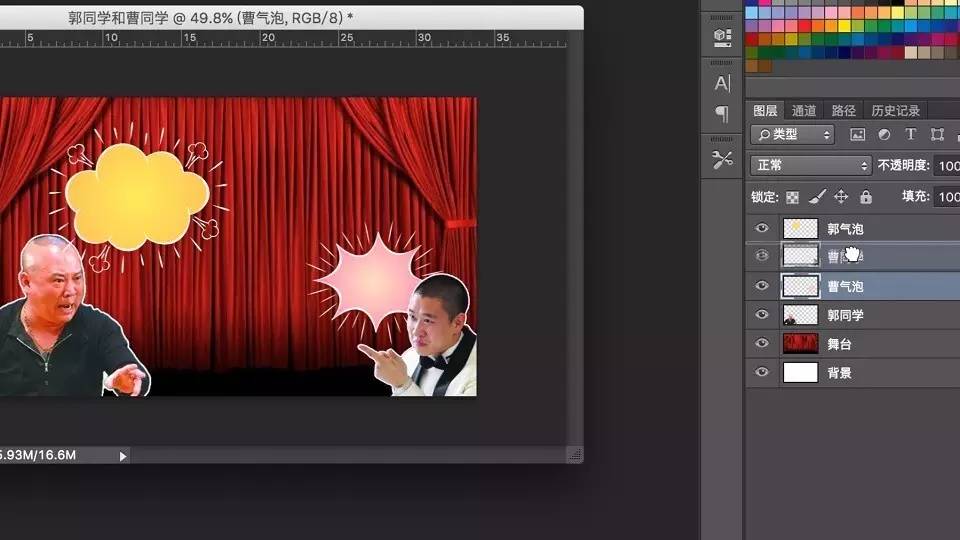This screenshot has width=960, height=540.
Task: Hide the 郭气泡 layer
Action: [762, 228]
